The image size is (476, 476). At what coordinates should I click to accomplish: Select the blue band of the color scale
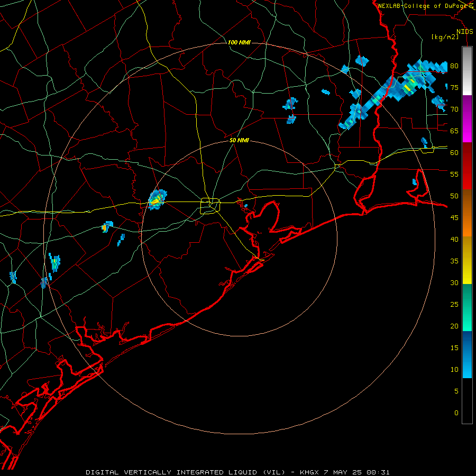(467, 354)
